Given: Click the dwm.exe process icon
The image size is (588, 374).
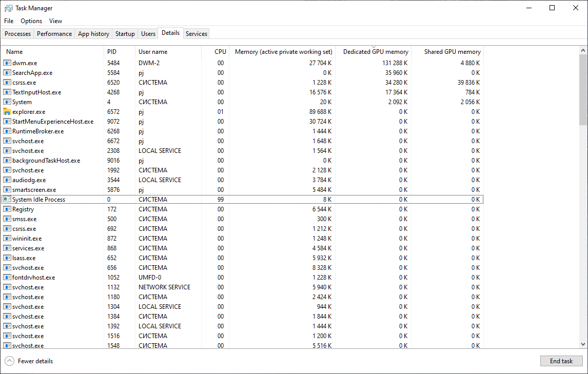Looking at the screenshot, I should (7, 63).
